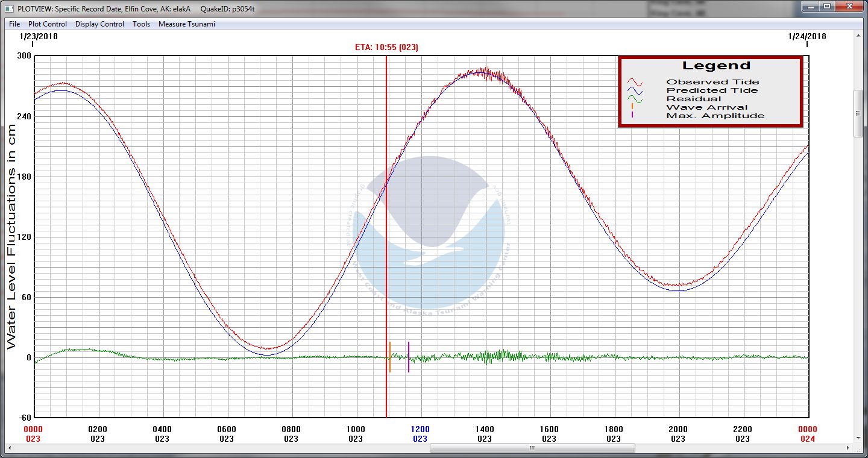
Task: Click the blue 1200 time axis label
Action: pyautogui.click(x=420, y=434)
